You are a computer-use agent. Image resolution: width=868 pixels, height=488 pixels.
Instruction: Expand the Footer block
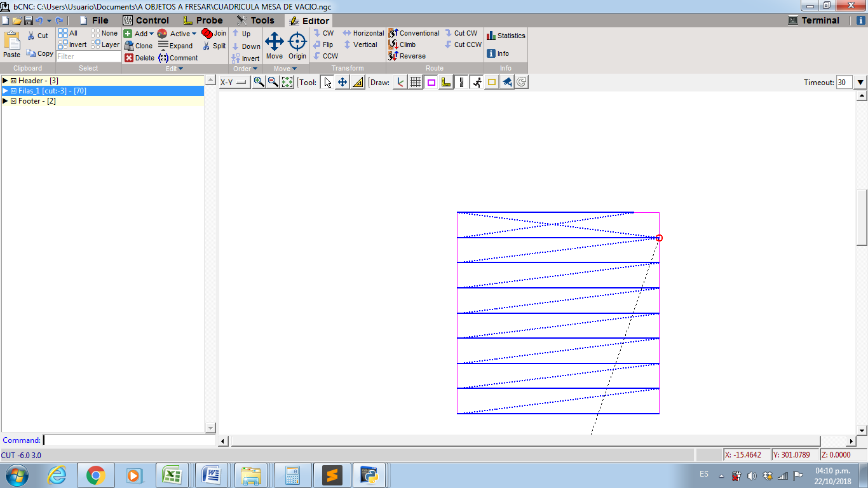5,101
